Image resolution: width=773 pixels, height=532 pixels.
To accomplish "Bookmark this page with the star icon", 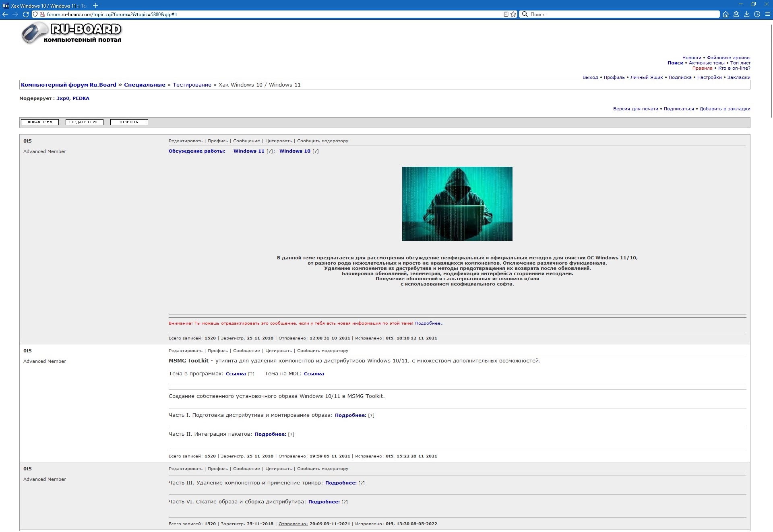I will [513, 14].
